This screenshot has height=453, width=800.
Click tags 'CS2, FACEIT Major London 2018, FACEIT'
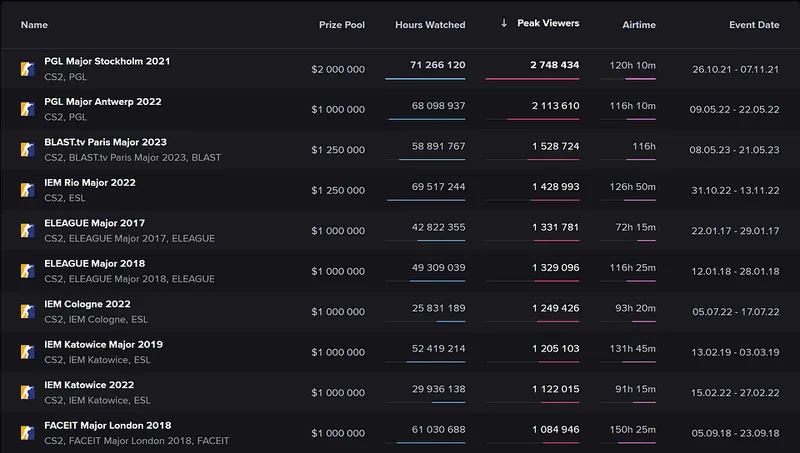click(x=137, y=441)
